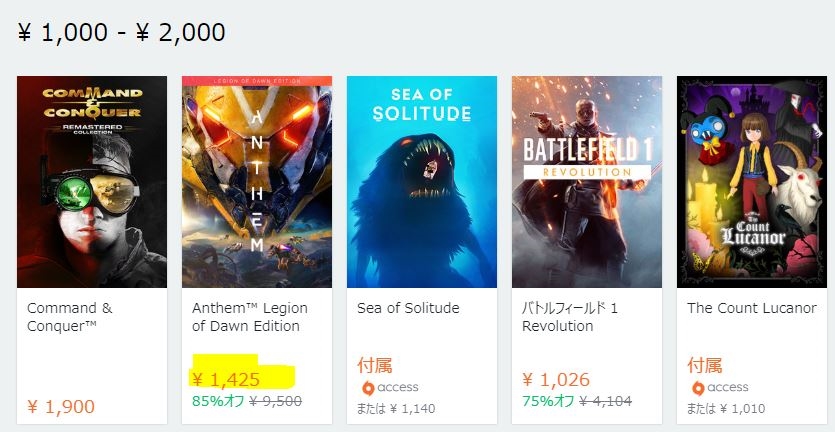835x432 pixels.
Task: Click Anthem™ Legion of Dawn Edition title
Action: point(249,317)
